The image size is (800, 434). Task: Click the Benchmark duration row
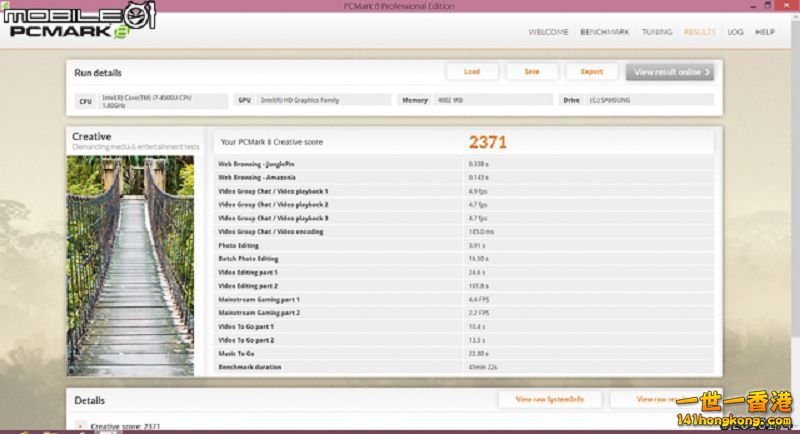coord(464,367)
